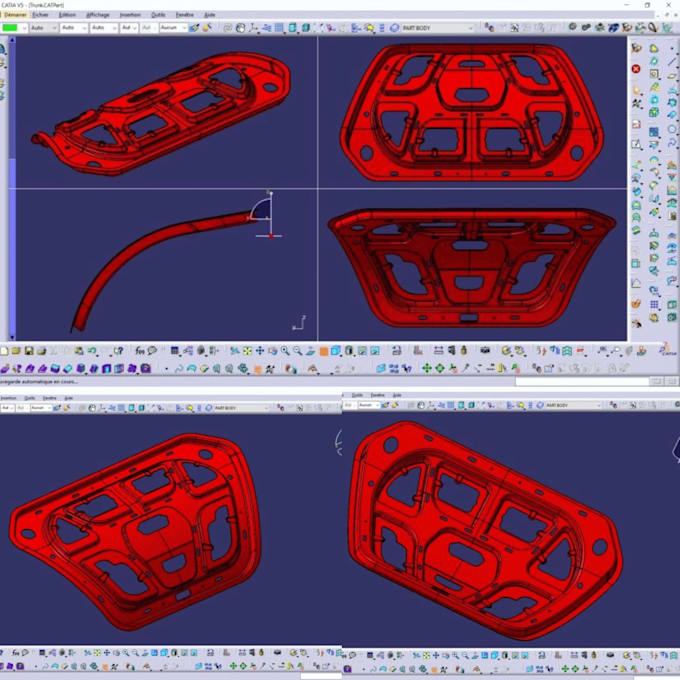Click the Normal View icon in the top window
This screenshot has height=680, width=680.
310,351
